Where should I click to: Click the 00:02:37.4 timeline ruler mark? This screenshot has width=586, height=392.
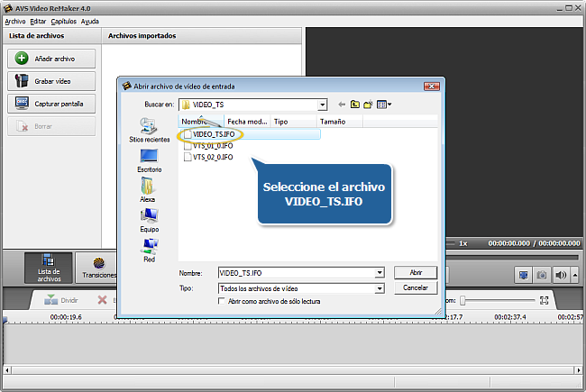click(x=509, y=317)
